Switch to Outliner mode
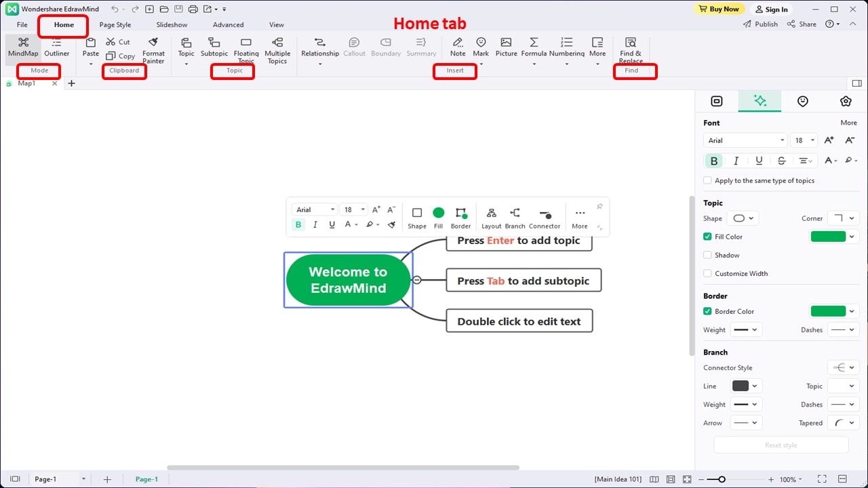This screenshot has height=488, width=868. click(57, 47)
